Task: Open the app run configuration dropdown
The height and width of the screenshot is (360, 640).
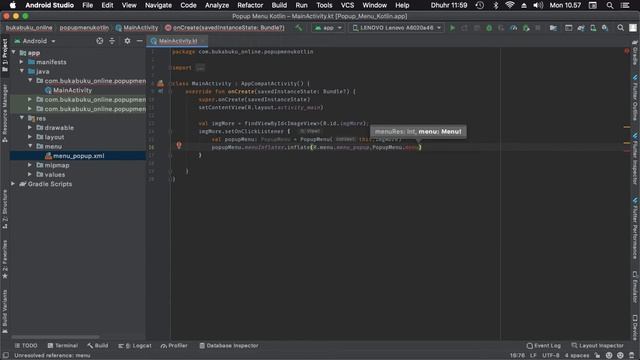Action: (x=328, y=28)
